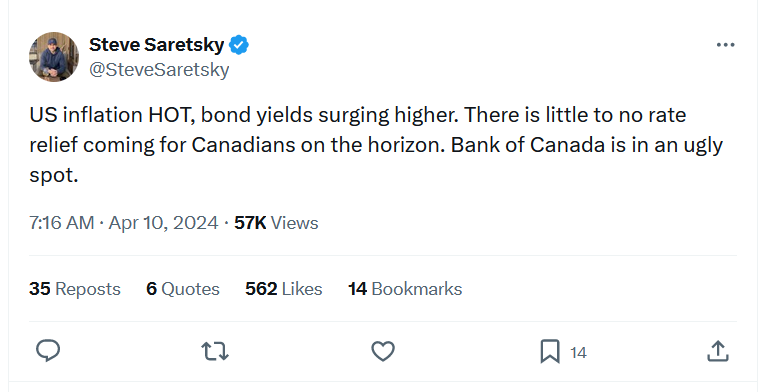Like the tweet with the heart icon
778x392 pixels.
(x=383, y=351)
